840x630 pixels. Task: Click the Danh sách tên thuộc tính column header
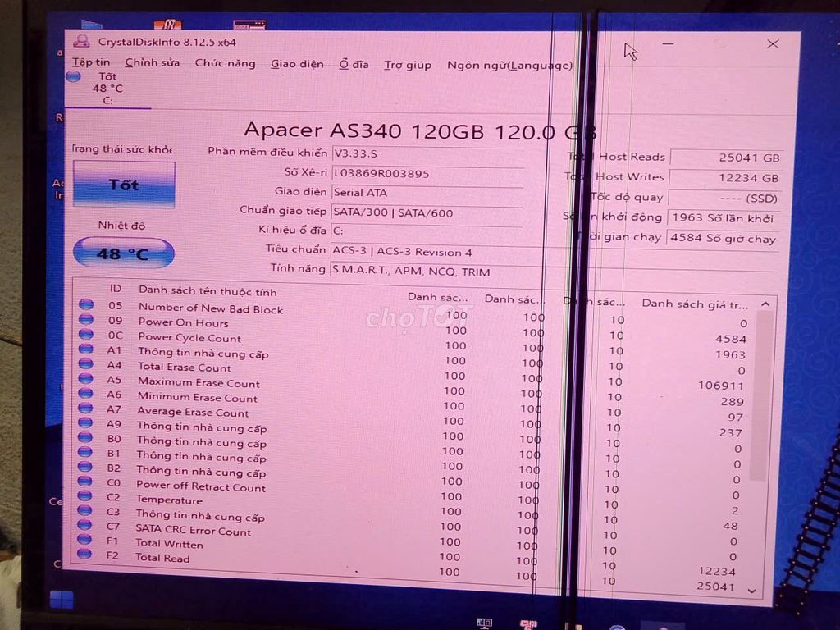208,291
